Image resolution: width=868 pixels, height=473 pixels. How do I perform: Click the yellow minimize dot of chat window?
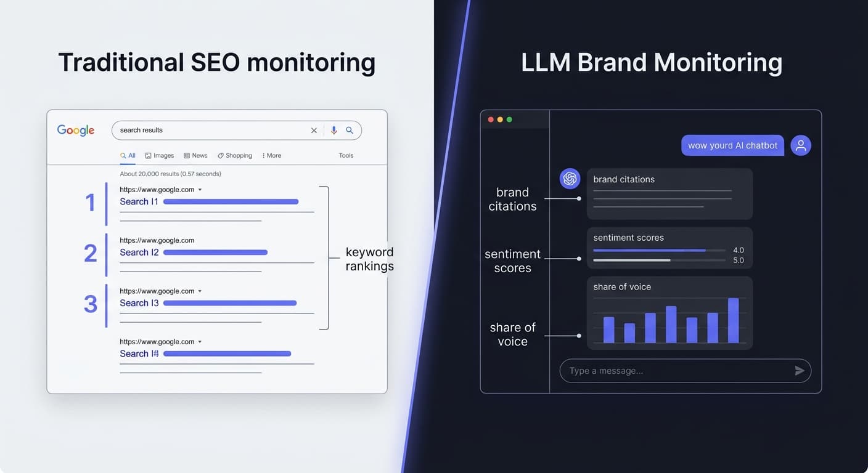[500, 119]
